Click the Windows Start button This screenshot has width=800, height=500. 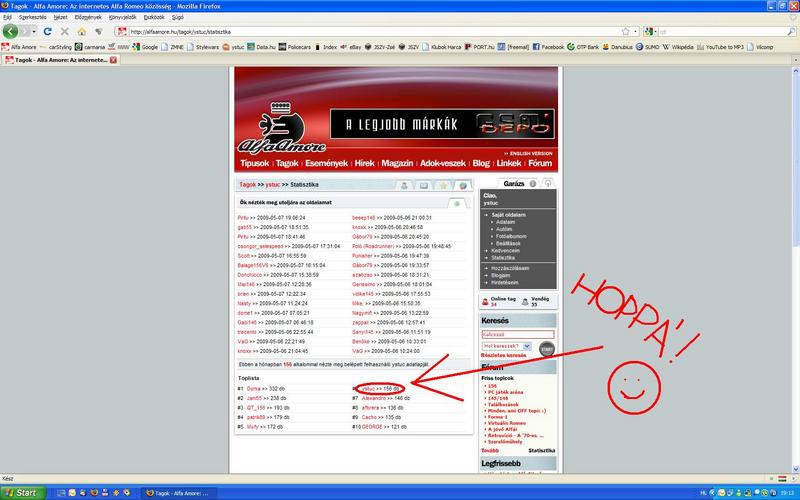point(22,493)
